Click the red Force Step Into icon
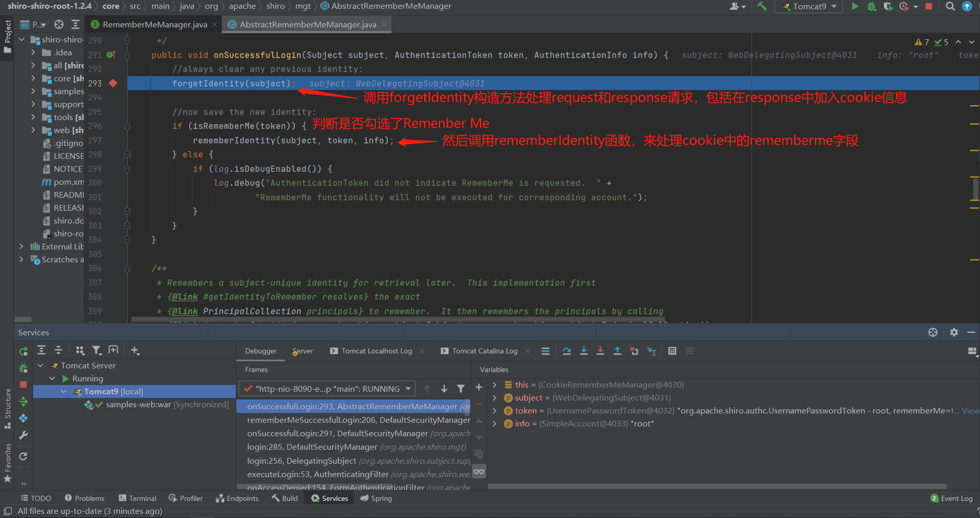This screenshot has width=980, height=518. pyautogui.click(x=600, y=351)
